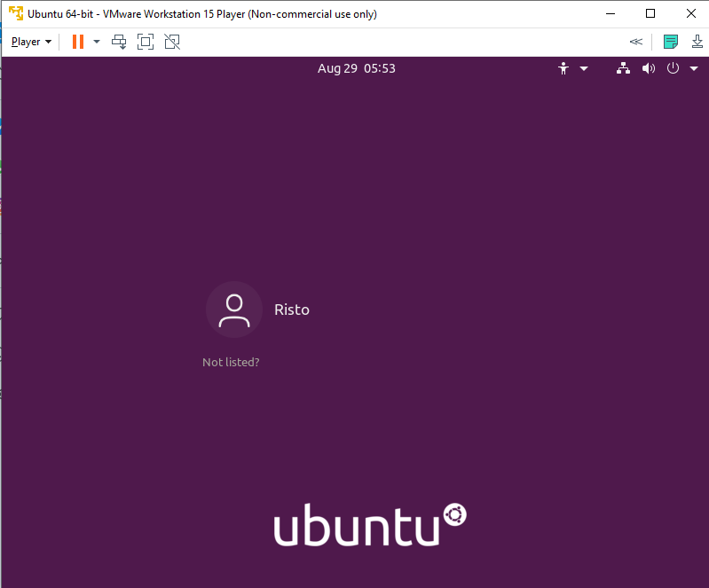Close the VMware Player window
This screenshot has height=588, width=709.
click(691, 13)
